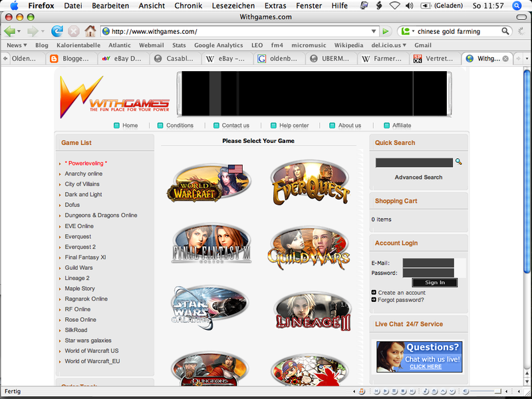Switch to the Farmer... tab

384,59
